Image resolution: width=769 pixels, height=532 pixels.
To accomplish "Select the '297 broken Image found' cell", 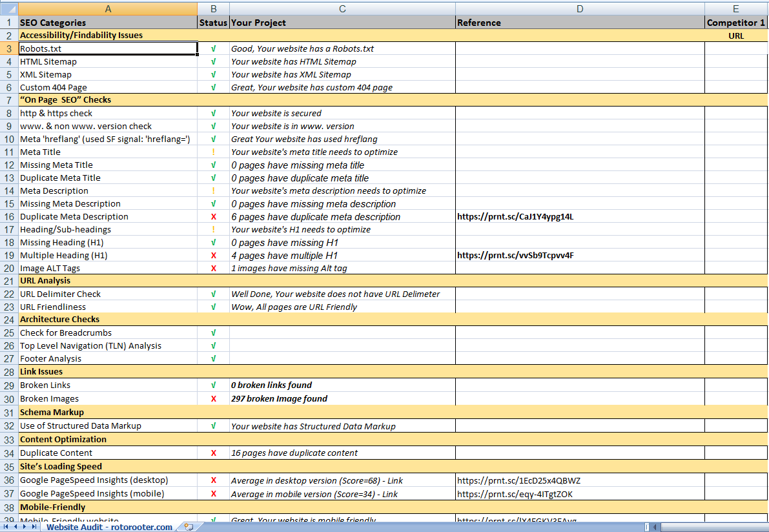I will [342, 399].
